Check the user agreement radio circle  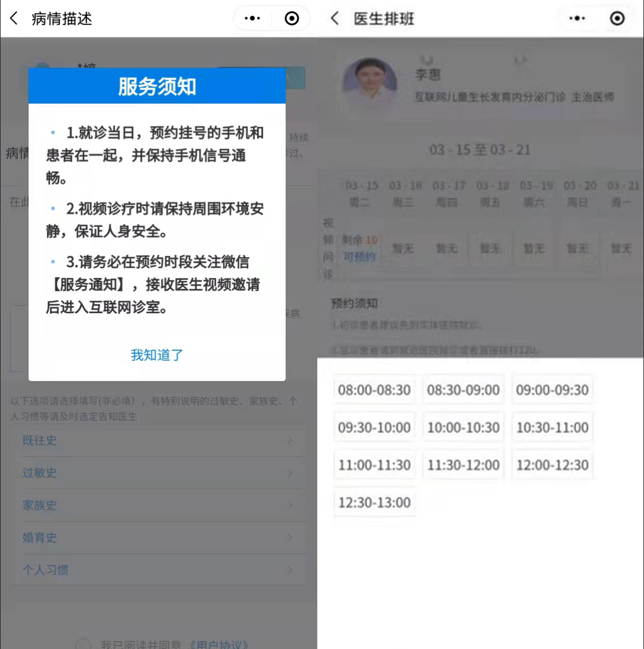pyautogui.click(x=83, y=644)
